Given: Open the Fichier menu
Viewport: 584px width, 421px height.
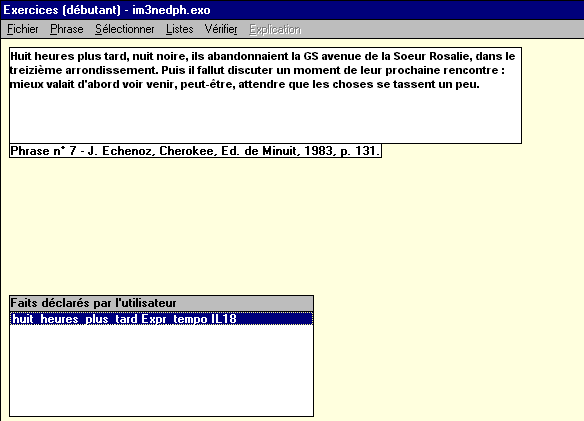Looking at the screenshot, I should click(x=23, y=29).
